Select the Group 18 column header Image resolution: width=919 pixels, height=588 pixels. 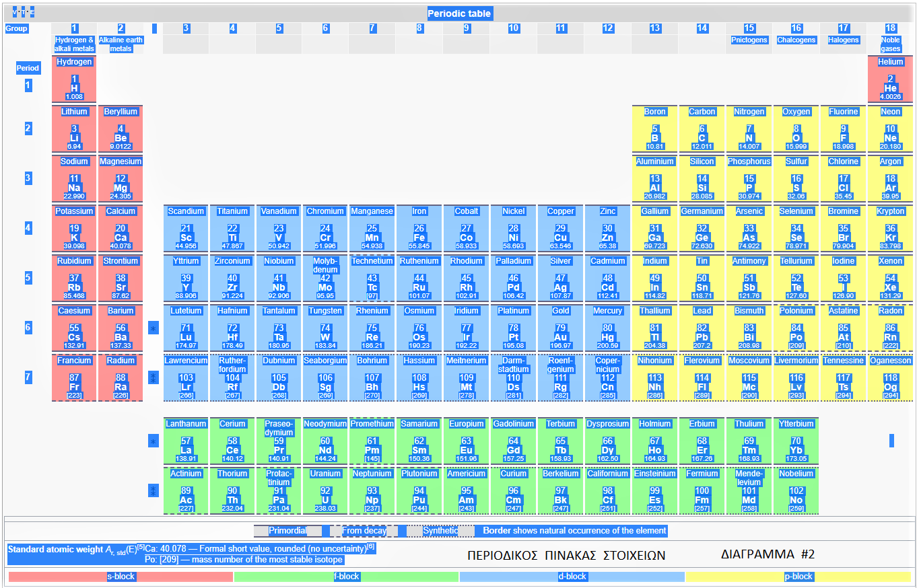coord(891,28)
